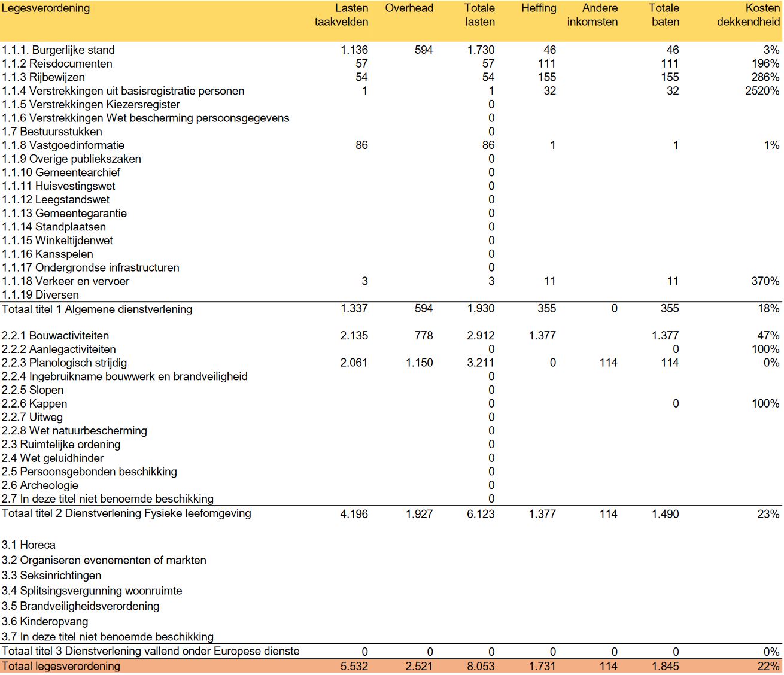The image size is (784, 675).
Task: Select '2.2.1 Bouwactiviteiten' row label
Action: coord(55,336)
